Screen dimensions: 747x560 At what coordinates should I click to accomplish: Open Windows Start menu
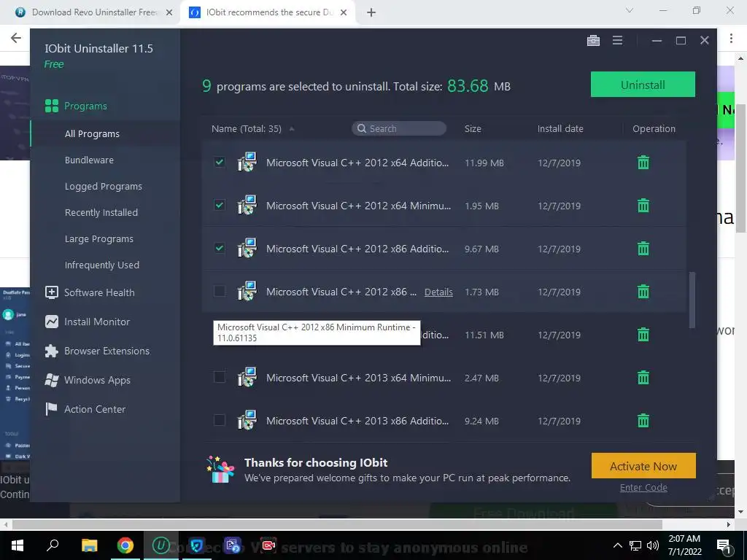click(x=18, y=545)
